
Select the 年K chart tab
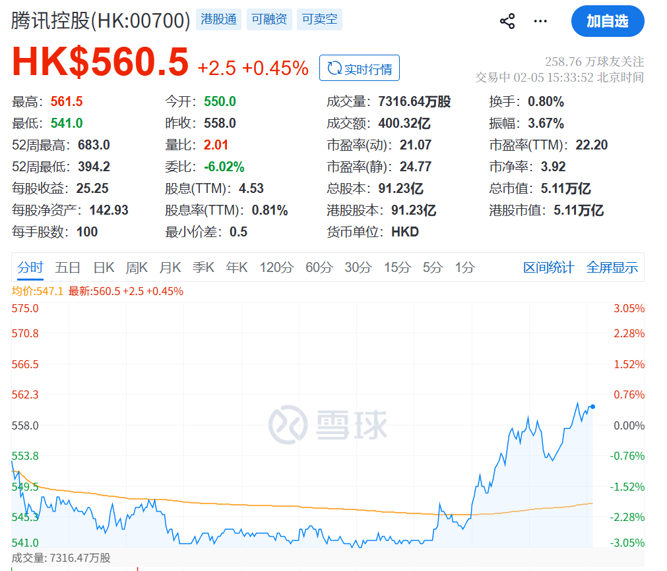[x=236, y=267]
